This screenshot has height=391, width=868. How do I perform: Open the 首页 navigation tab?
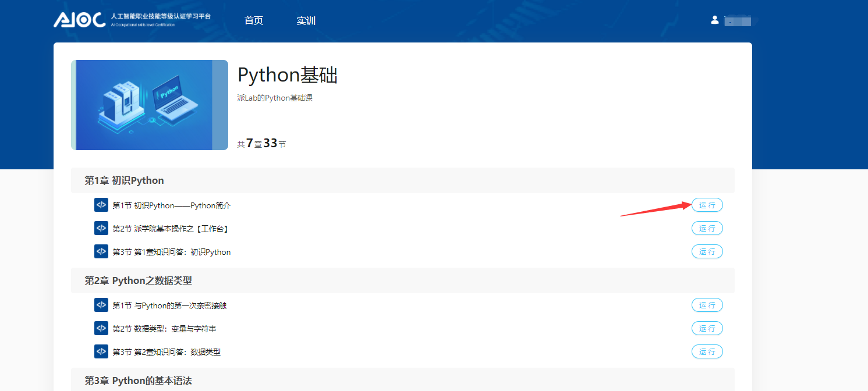point(254,21)
